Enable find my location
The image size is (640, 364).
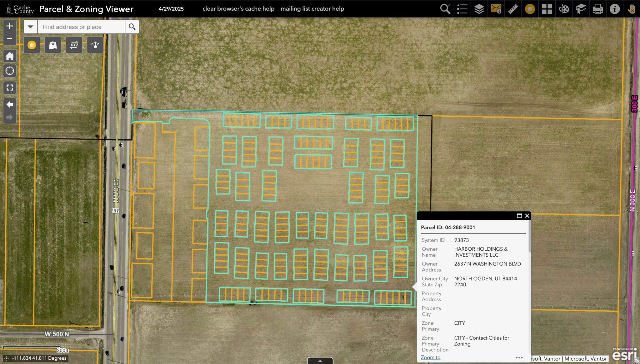pos(10,71)
